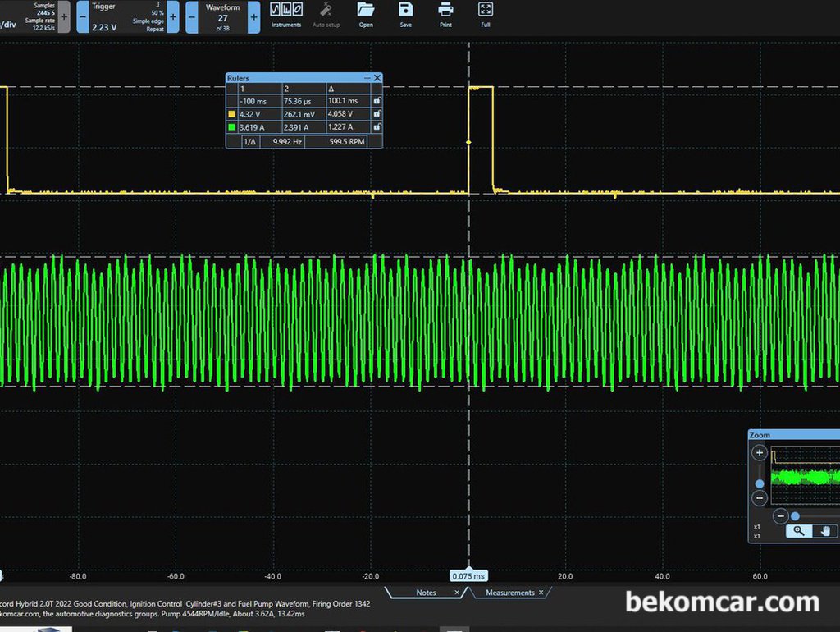Go to previous waveform with minus button

(x=192, y=17)
